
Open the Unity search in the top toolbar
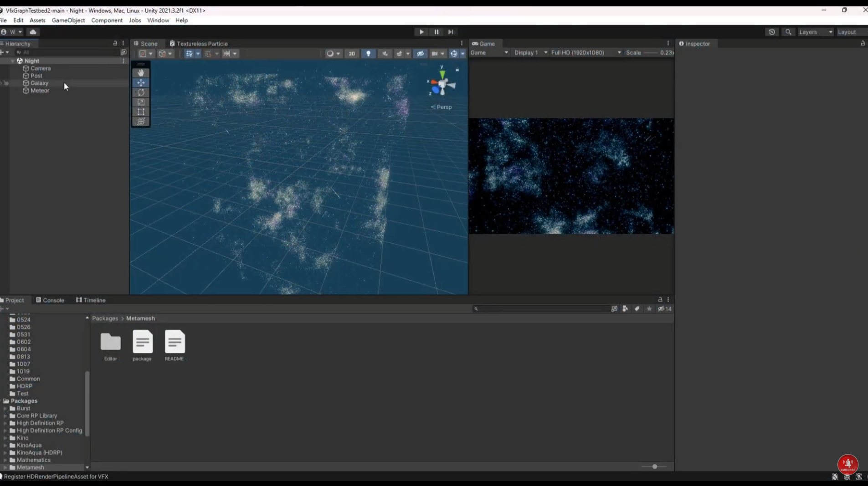coord(788,31)
